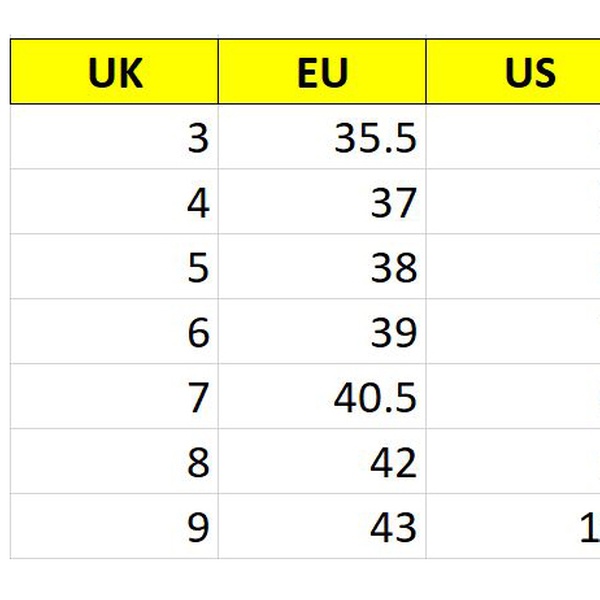600x600 pixels.
Task: Select the EU 42 cell
Action: tap(322, 462)
